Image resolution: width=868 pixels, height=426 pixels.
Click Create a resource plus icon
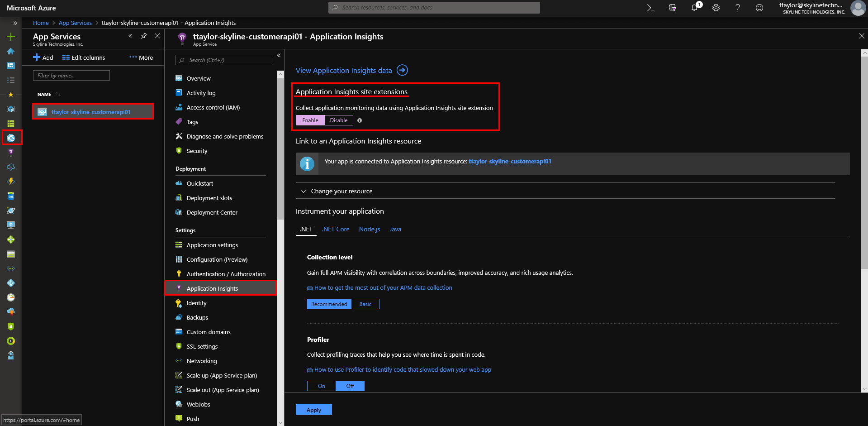11,37
